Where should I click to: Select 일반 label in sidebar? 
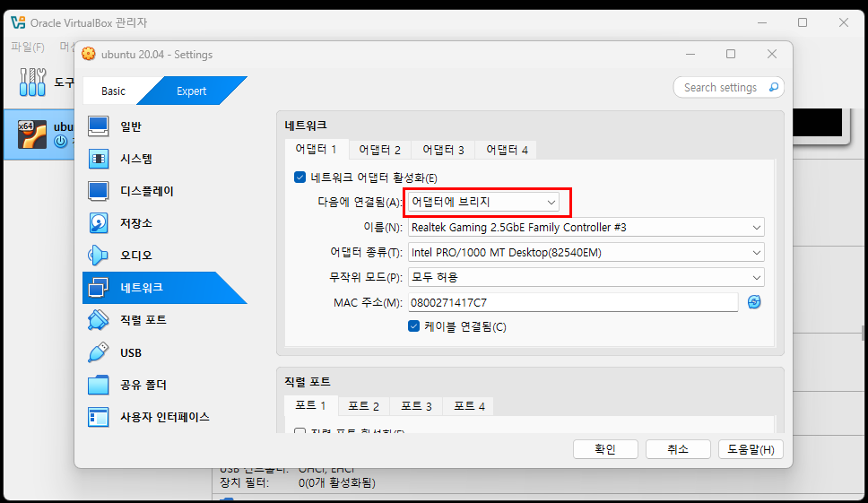[131, 126]
